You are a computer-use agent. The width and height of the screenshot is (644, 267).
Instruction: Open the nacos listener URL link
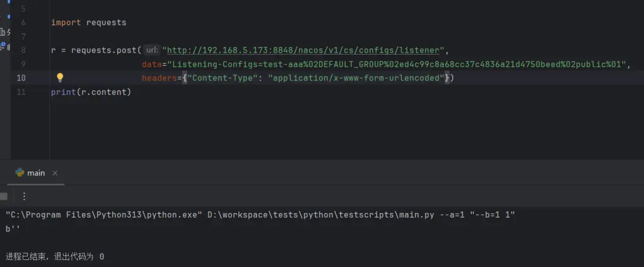coord(303,50)
